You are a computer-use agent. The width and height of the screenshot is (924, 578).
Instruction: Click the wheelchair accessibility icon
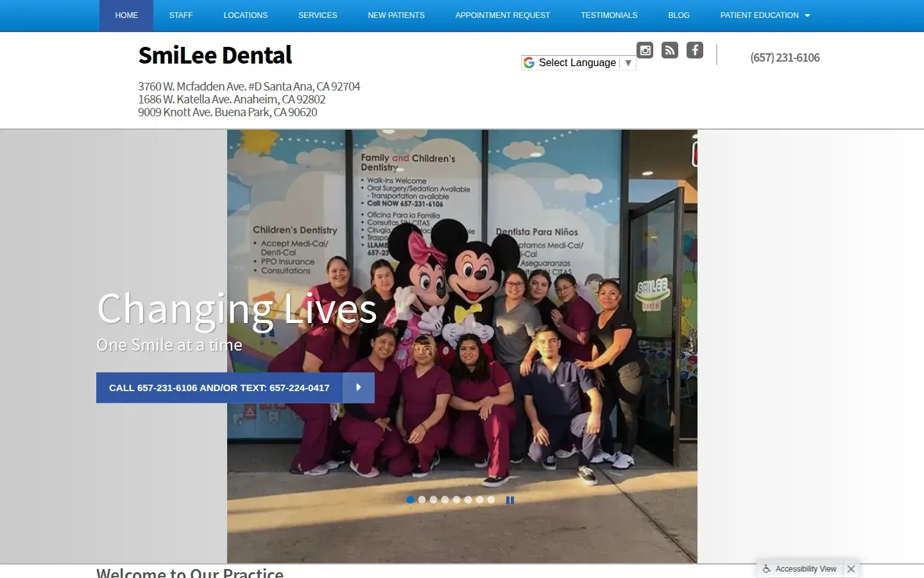766,569
